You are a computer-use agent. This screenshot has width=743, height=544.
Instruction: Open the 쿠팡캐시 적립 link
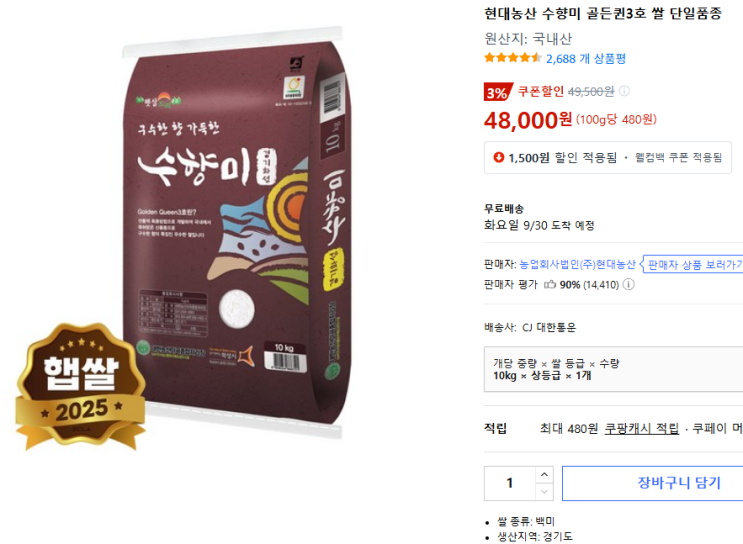[x=642, y=429]
